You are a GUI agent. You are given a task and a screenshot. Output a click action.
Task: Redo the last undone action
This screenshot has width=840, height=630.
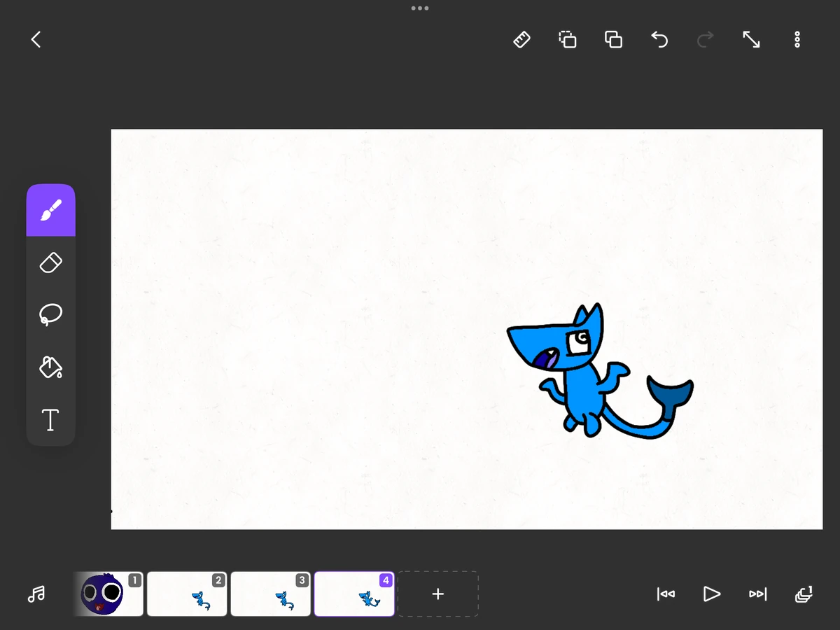click(705, 39)
